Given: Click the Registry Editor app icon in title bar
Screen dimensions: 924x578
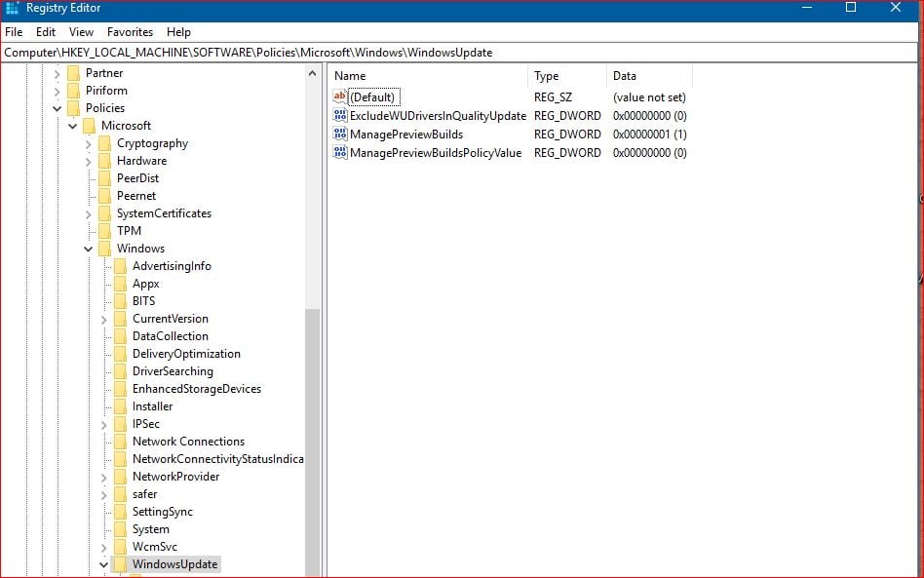Looking at the screenshot, I should click(x=12, y=8).
